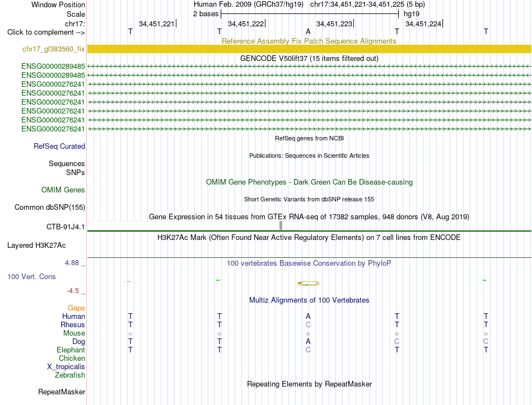Click the 100 Vert. Cons track label
Viewport: 532px width, 405px height.
(x=31, y=276)
